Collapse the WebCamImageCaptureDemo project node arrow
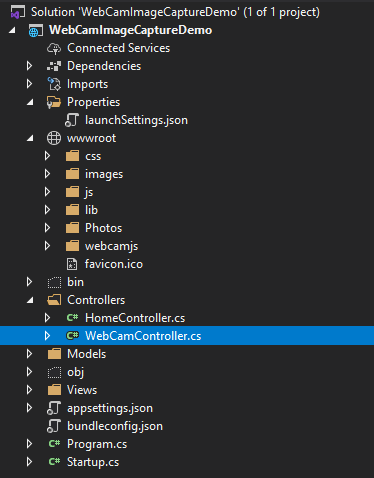This screenshot has height=478, width=374. click(12, 30)
